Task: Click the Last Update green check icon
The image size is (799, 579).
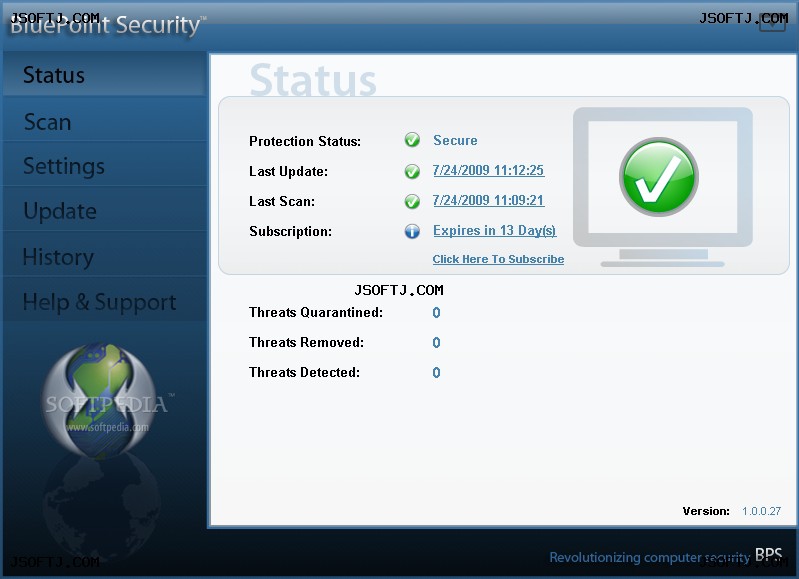Action: coord(412,171)
